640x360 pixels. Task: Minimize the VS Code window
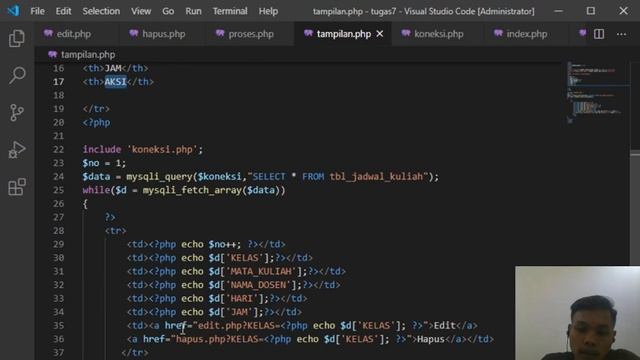pos(558,11)
